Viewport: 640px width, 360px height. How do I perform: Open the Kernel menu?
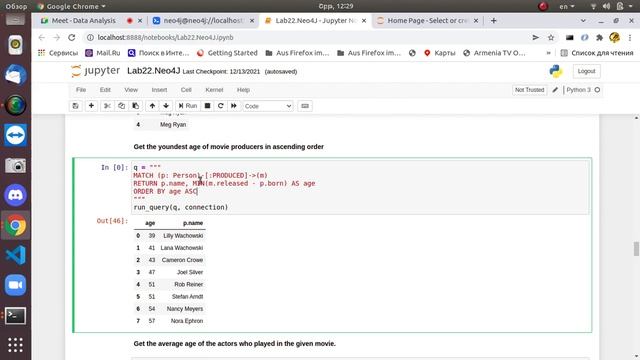[214, 90]
